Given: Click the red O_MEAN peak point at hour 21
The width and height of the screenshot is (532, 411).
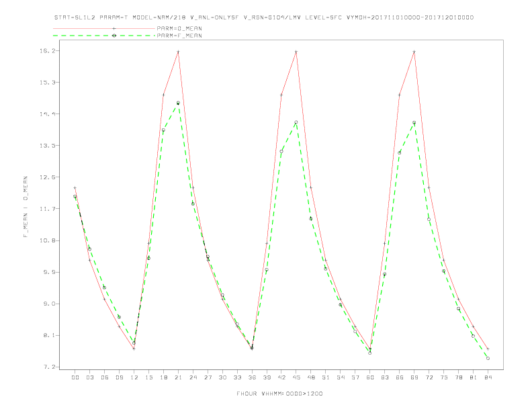Looking at the screenshot, I should (178, 52).
